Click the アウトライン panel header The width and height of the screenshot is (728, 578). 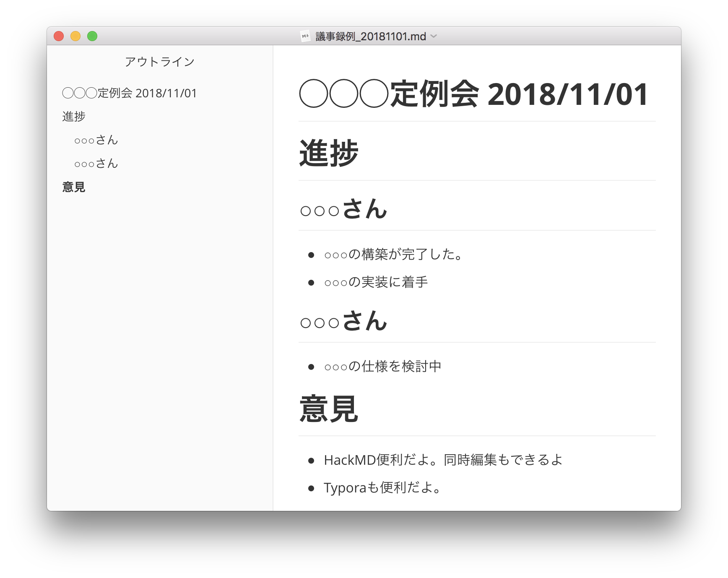159,61
